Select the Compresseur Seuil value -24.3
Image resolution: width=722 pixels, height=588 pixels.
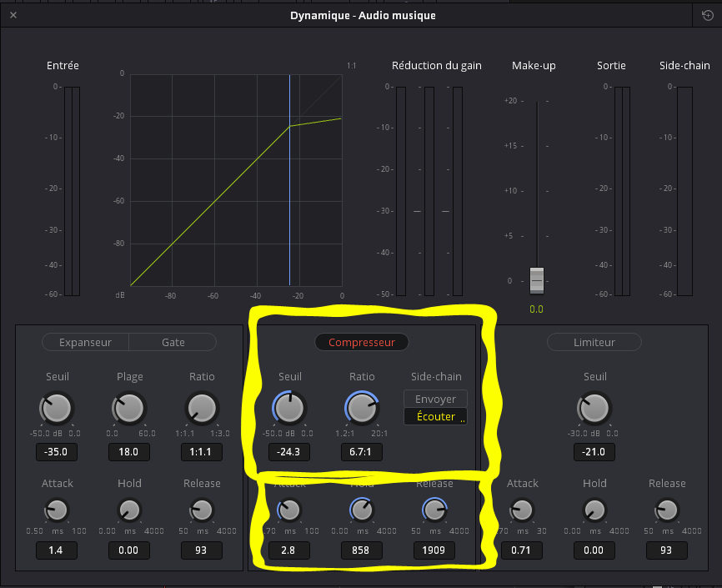click(x=289, y=452)
